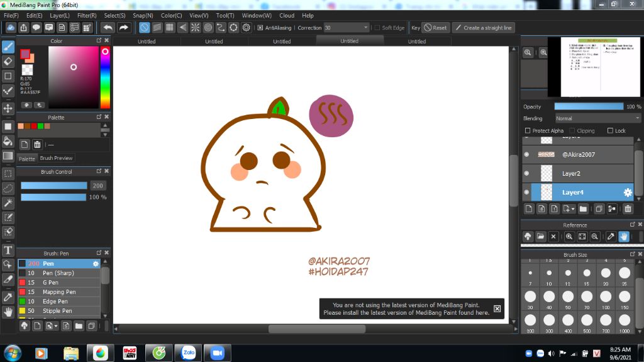
Task: Hide Layer2 visibility dot
Action: pyautogui.click(x=526, y=173)
